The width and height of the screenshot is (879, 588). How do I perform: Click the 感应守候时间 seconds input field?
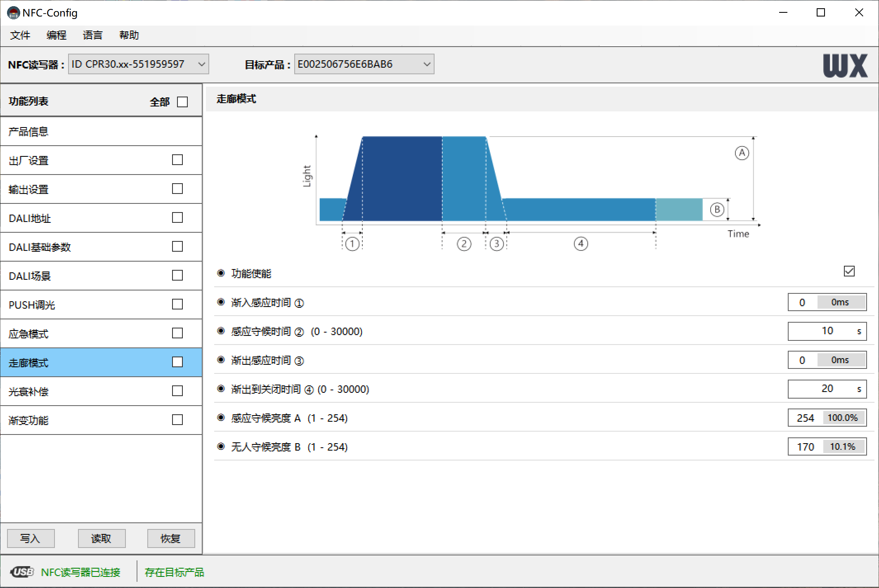click(x=827, y=331)
